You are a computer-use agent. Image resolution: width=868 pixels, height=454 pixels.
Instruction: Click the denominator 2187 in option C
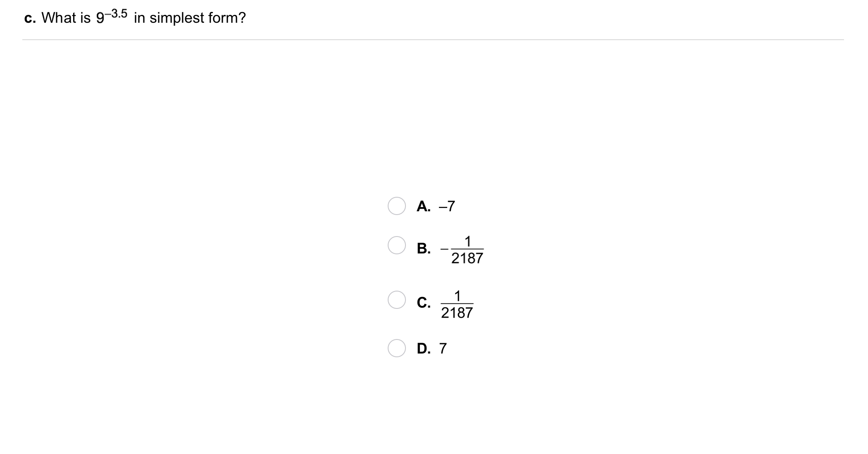click(457, 313)
